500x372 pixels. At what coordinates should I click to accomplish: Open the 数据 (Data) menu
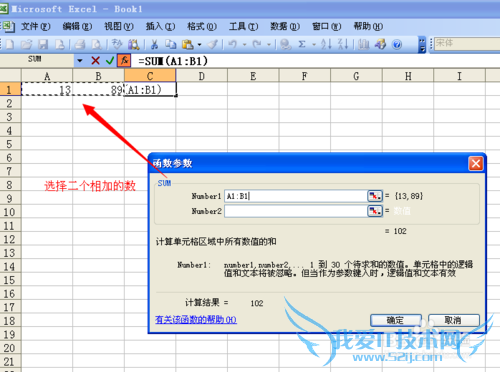285,26
